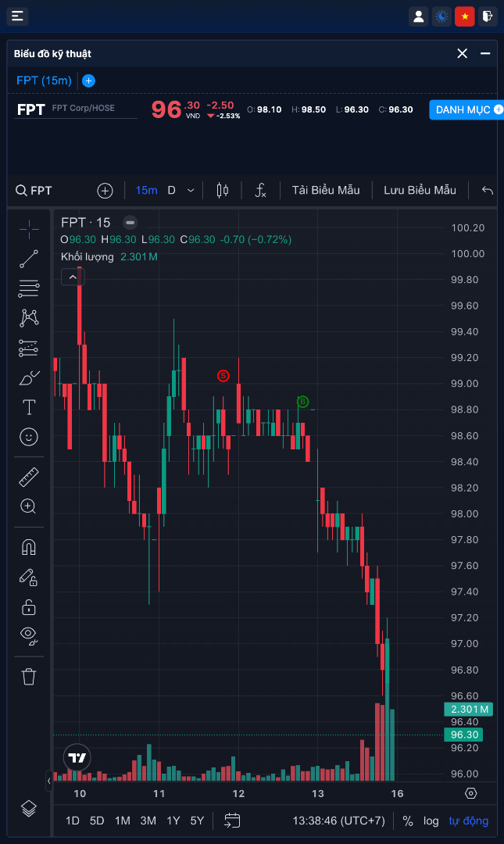
Task: Switch language via Vietnam flag
Action: [x=465, y=16]
